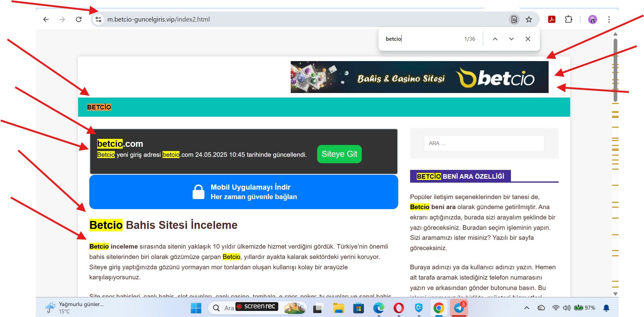This screenshot has width=644, height=317.
Task: Bookmark this page with the star icon
Action: pos(529,19)
